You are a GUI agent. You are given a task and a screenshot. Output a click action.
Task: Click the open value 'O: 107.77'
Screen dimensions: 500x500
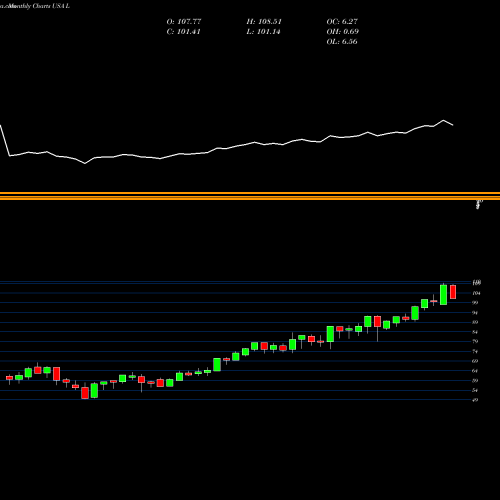184,22
